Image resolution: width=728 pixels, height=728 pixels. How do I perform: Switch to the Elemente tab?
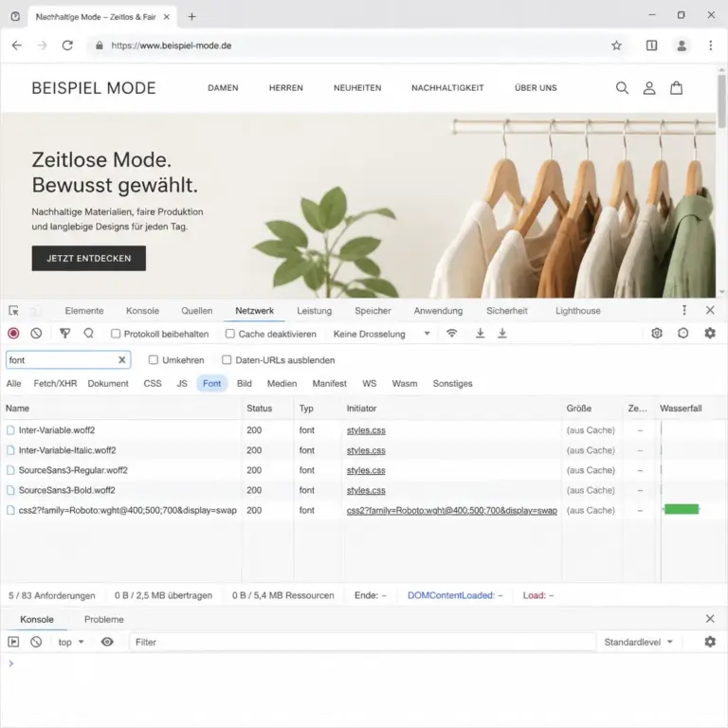click(84, 311)
